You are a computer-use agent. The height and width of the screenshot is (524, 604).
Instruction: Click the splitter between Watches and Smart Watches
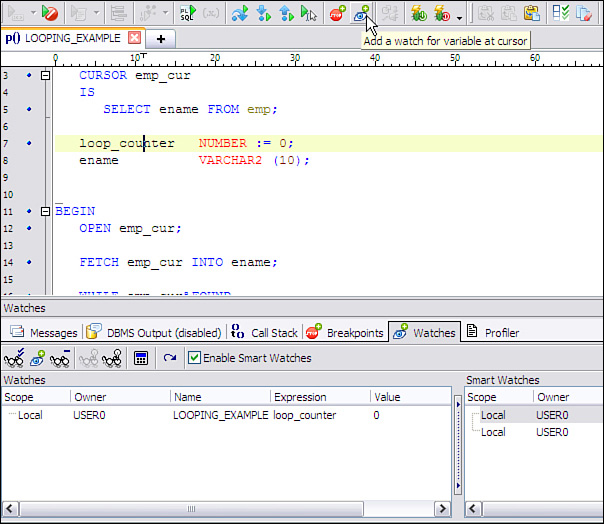coord(458,445)
